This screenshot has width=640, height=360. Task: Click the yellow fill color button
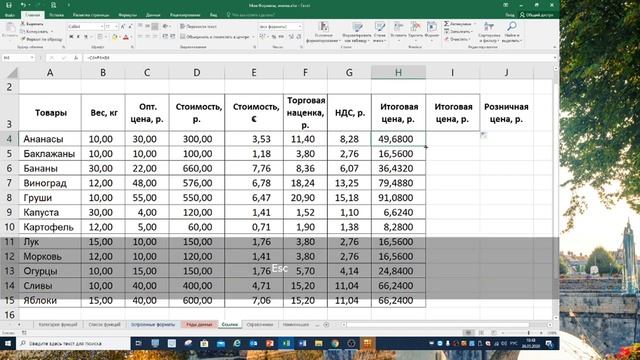(114, 37)
